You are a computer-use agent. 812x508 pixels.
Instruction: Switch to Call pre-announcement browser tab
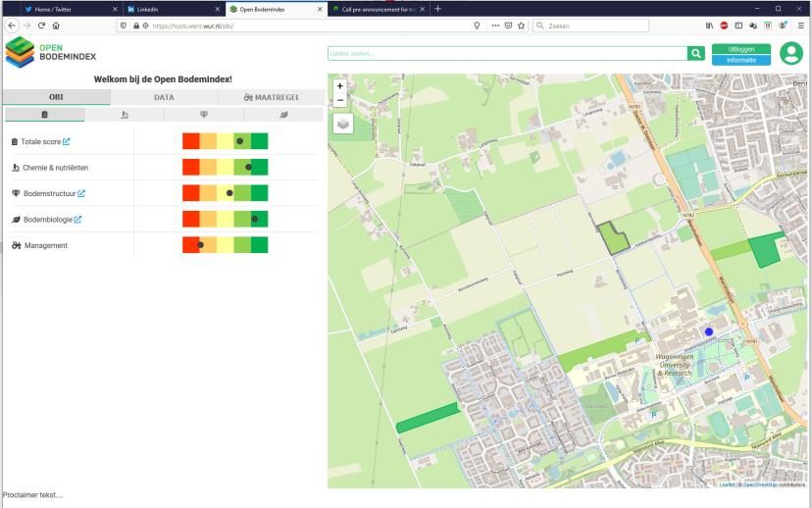tap(378, 10)
